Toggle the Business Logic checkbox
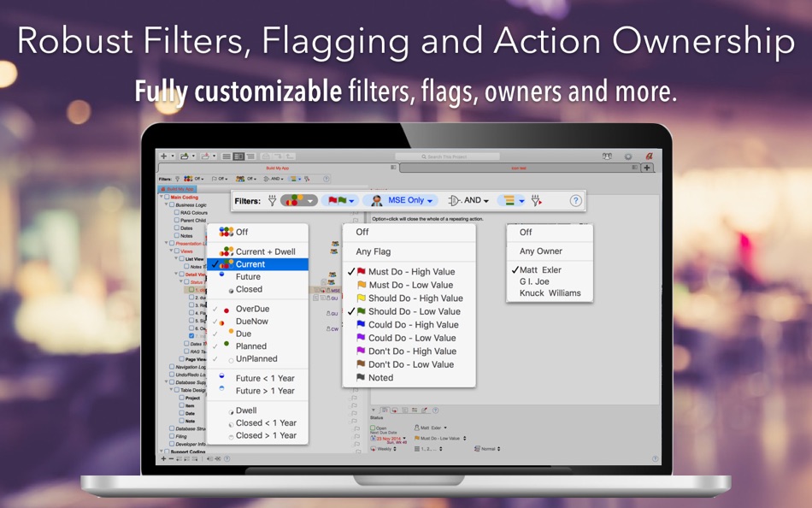 coord(172,204)
